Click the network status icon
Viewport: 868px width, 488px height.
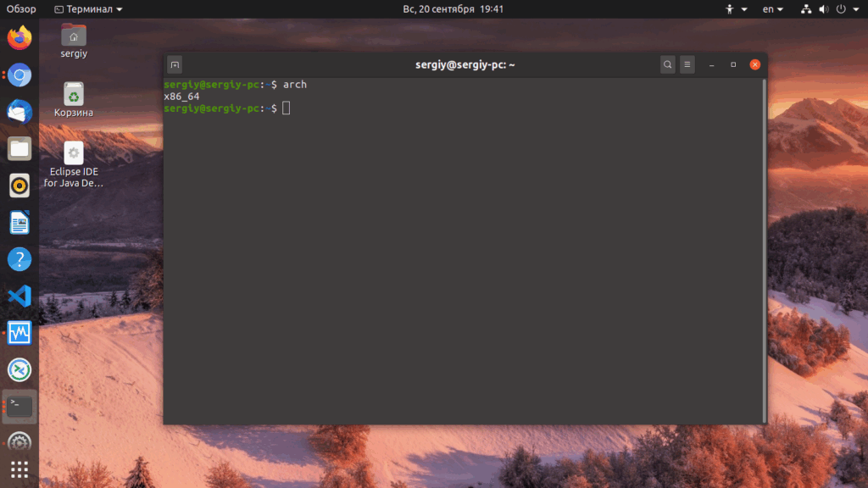tap(806, 8)
